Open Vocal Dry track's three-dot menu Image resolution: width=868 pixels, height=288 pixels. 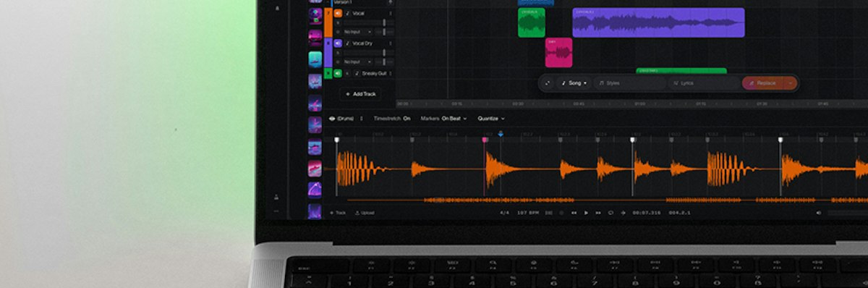coord(391,43)
